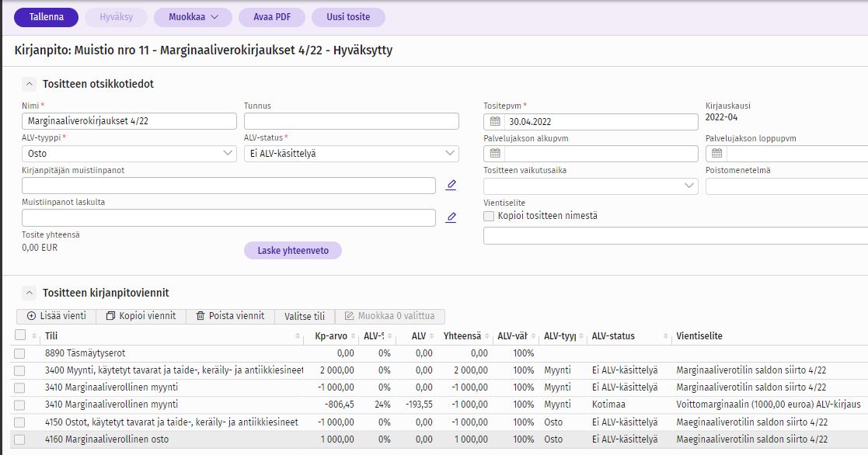
Task: Click the Nimi input field
Action: point(129,121)
